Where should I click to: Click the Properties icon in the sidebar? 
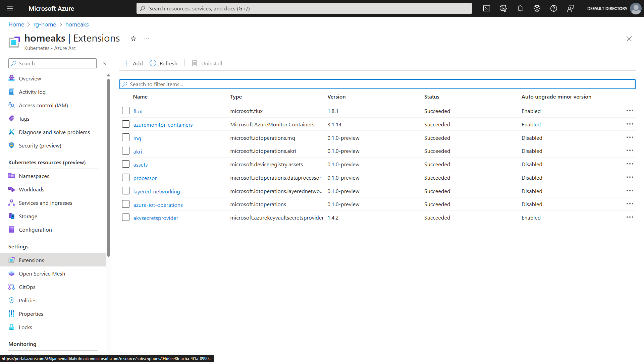pos(11,314)
